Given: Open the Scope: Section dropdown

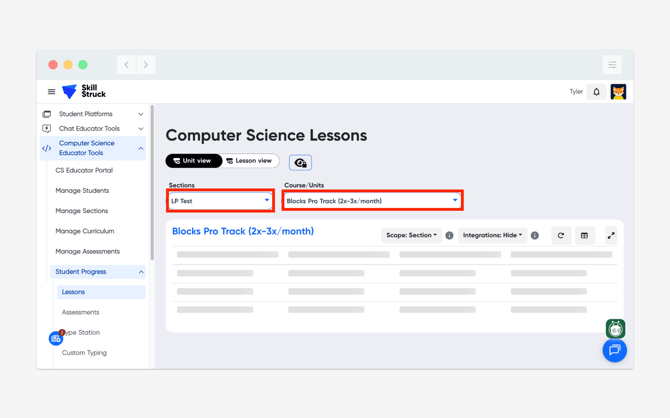Looking at the screenshot, I should 411,236.
